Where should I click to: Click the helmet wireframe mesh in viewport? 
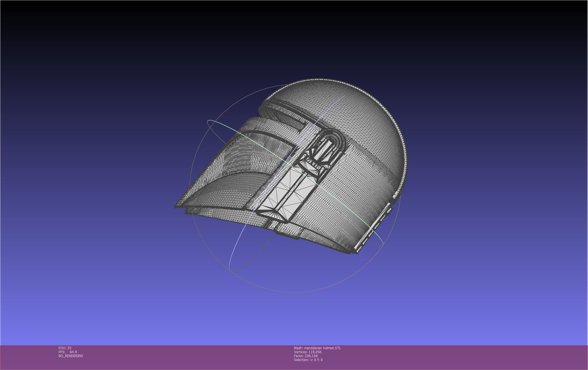[x=291, y=167]
